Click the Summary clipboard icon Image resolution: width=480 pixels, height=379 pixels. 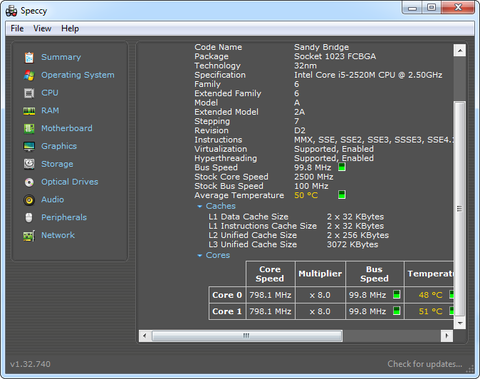tap(29, 57)
